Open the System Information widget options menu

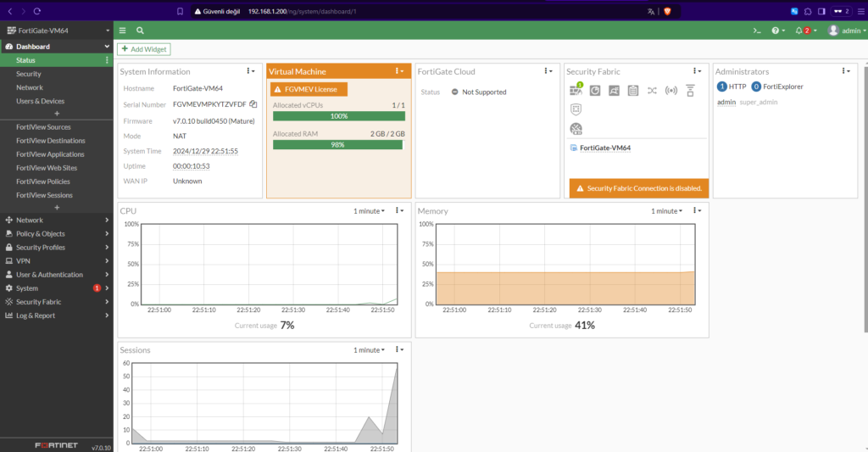coord(250,71)
